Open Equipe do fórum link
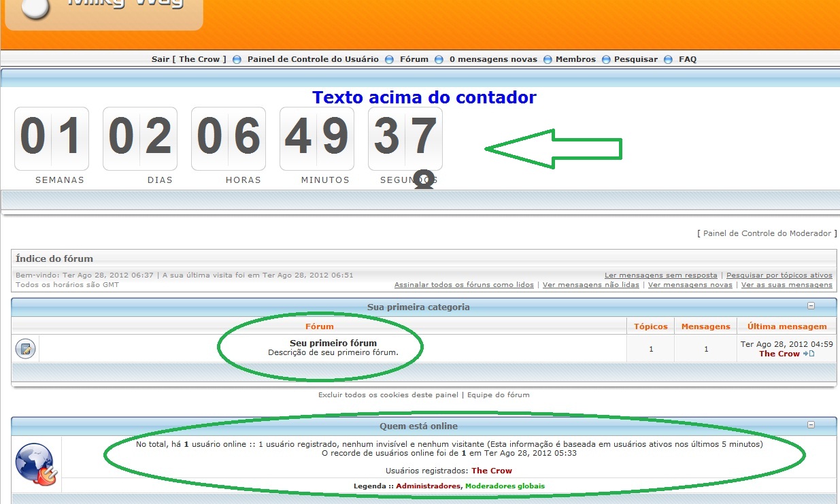The height and width of the screenshot is (504, 840). (x=498, y=394)
